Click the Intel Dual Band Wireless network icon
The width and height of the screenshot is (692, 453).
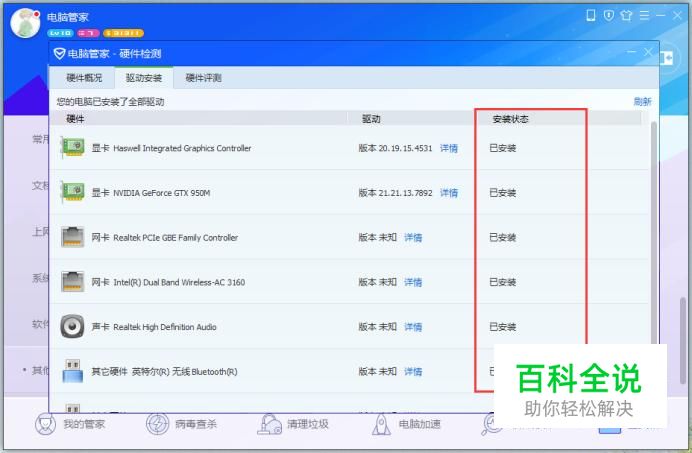point(73,281)
